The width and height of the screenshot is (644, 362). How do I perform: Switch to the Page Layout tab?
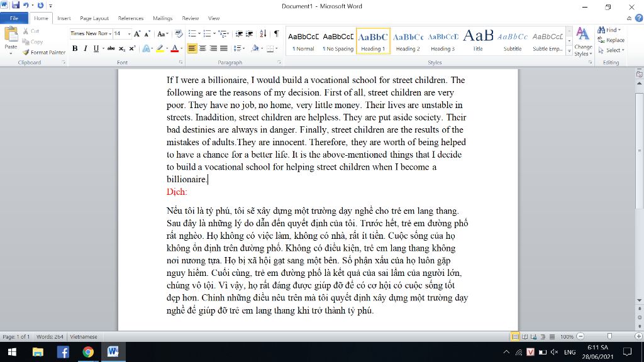94,18
